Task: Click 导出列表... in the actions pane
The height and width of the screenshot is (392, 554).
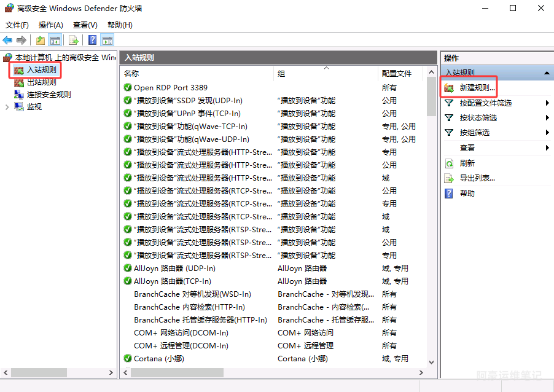Action: [477, 178]
